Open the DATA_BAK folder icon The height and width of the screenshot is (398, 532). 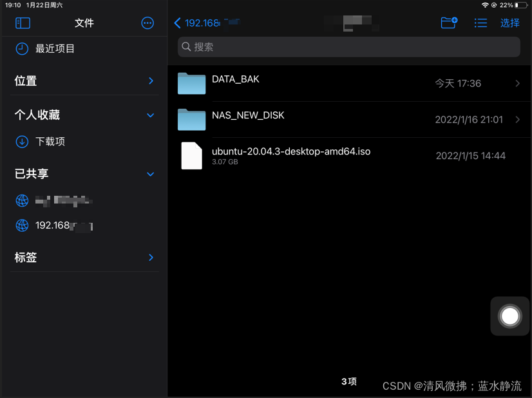point(191,84)
